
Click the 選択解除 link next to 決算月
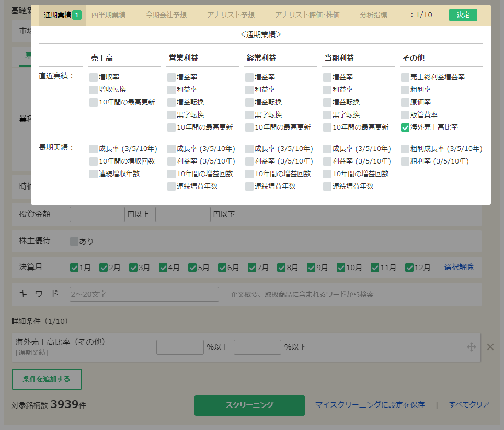[x=457, y=267]
